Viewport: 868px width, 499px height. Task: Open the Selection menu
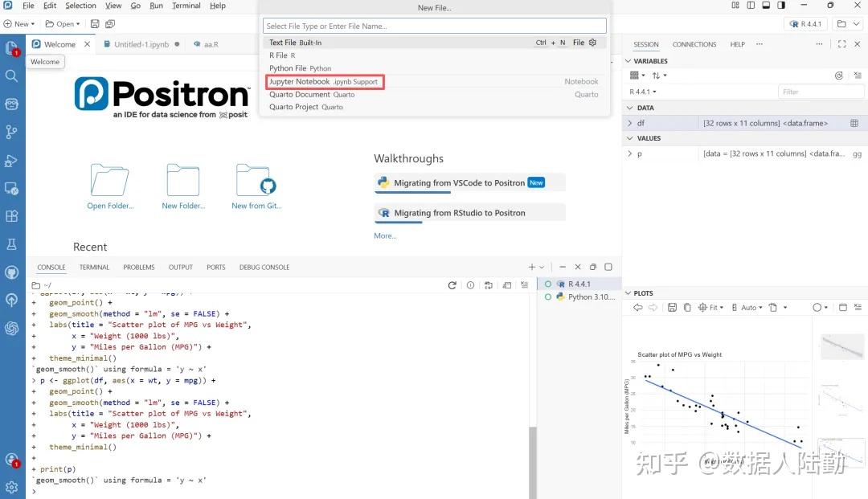[80, 6]
